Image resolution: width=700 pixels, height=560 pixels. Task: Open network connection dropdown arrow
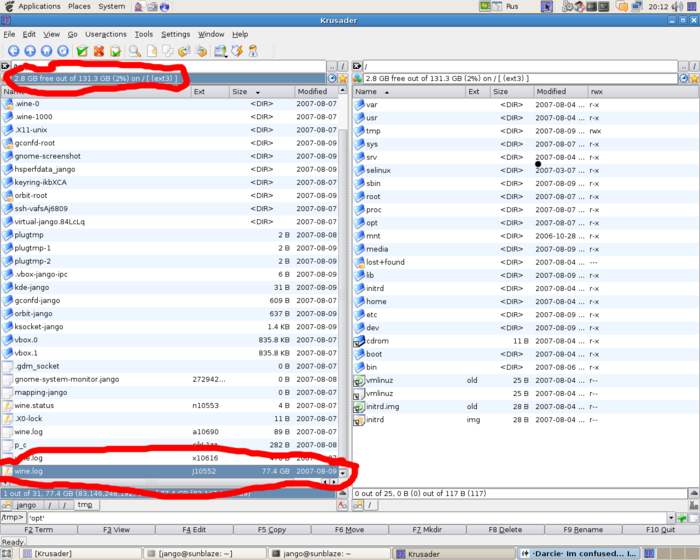coord(226,55)
